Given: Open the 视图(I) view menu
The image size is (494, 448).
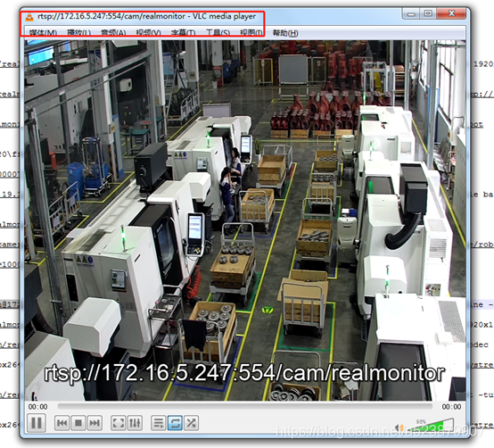Looking at the screenshot, I should click(x=251, y=33).
